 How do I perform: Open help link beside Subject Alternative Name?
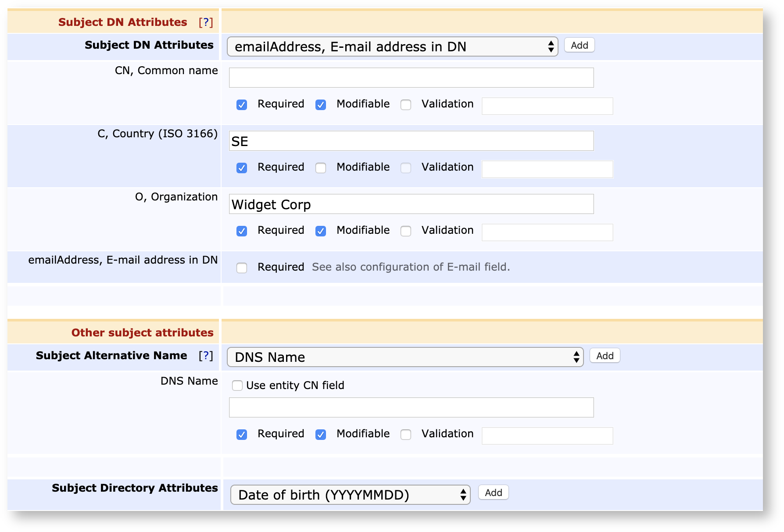[205, 356]
